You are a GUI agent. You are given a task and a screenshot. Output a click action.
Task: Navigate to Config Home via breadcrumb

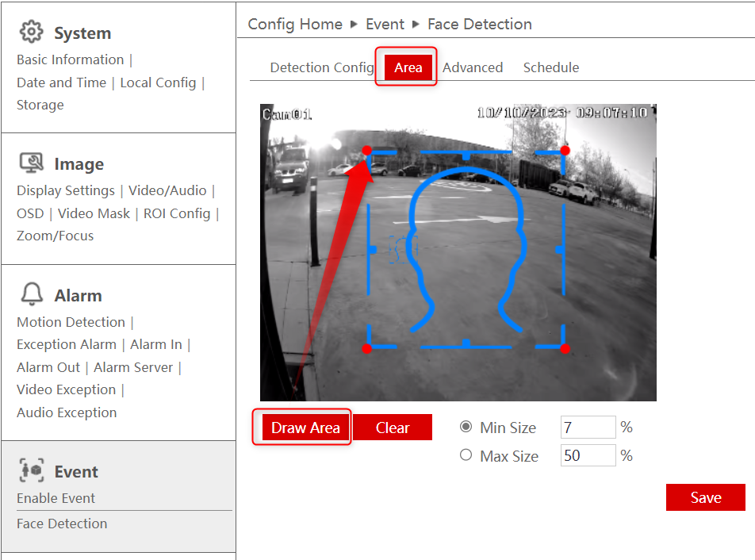[x=294, y=25]
